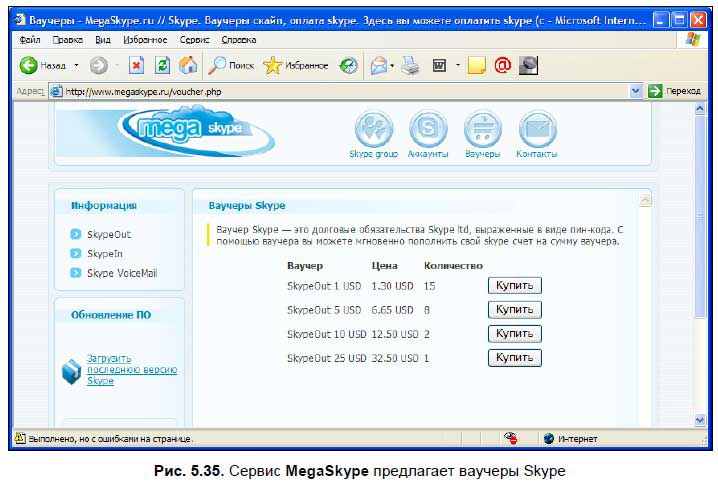Click Купить for SkypeOut 25 USD
Image resolution: width=718 pixels, height=486 pixels.
[514, 358]
